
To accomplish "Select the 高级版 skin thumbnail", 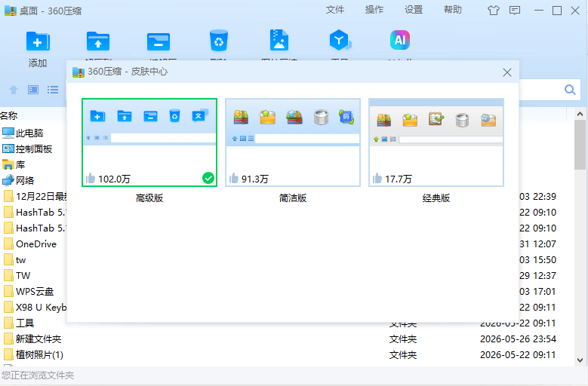I will [x=149, y=142].
